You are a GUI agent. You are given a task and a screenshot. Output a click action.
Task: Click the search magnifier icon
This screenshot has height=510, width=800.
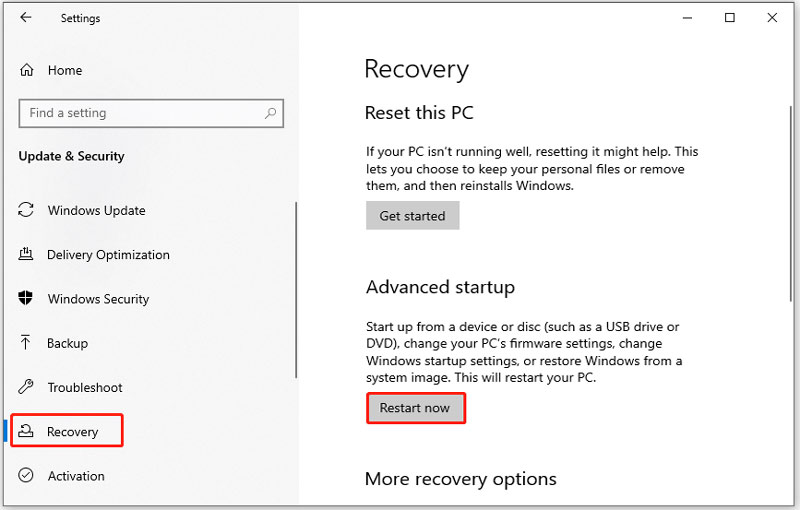[x=268, y=114]
